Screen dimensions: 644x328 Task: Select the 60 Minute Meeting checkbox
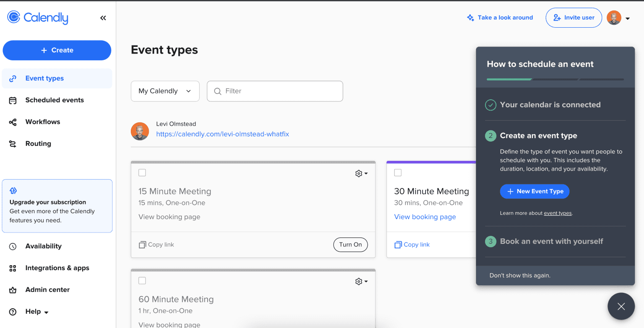(x=142, y=281)
